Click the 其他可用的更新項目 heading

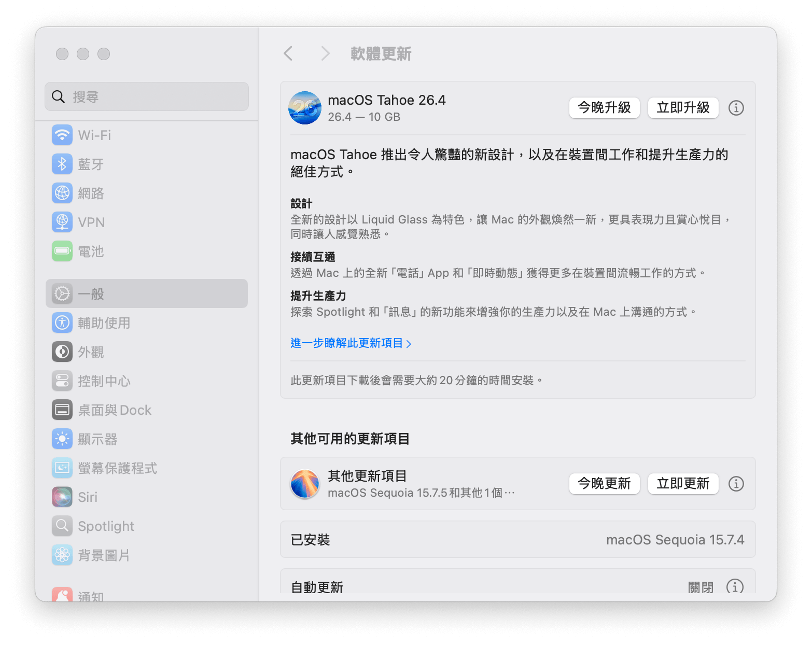350,439
